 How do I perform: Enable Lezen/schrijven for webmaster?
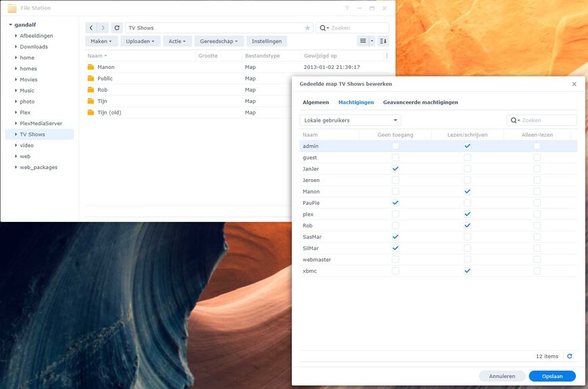(x=467, y=260)
